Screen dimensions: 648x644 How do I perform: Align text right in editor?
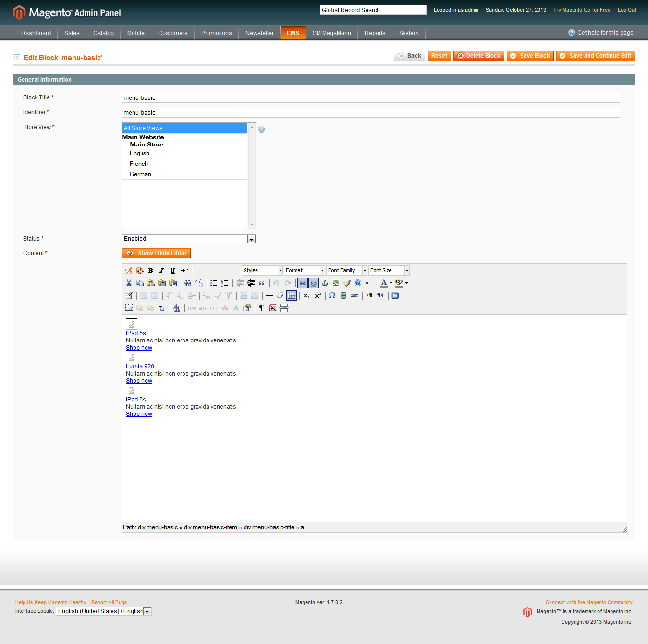[221, 271]
